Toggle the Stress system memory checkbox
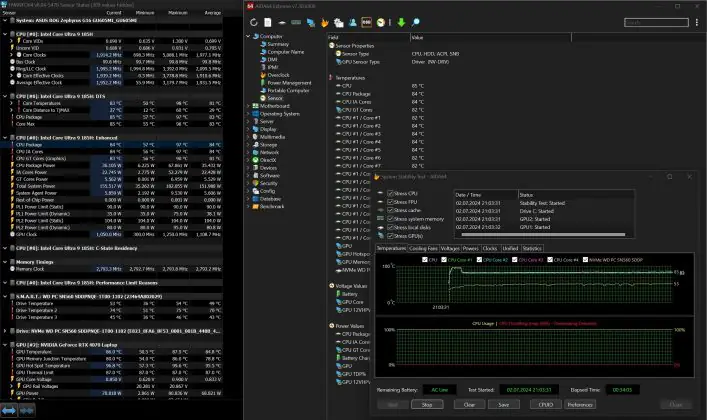 [x=390, y=219]
